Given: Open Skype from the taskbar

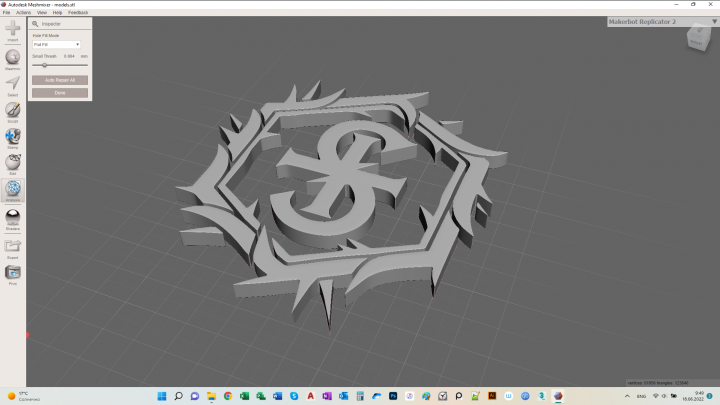Looking at the screenshot, I should [294, 396].
